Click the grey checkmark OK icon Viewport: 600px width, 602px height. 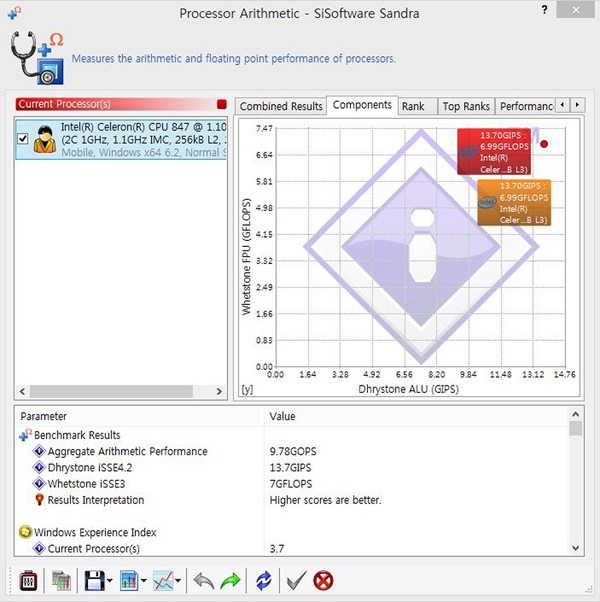pyautogui.click(x=296, y=580)
